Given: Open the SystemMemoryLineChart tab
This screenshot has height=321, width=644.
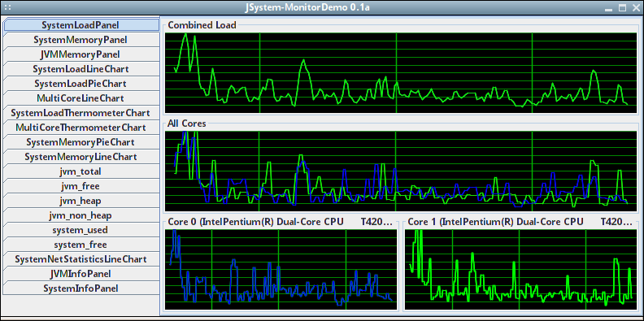Looking at the screenshot, I should pyautogui.click(x=81, y=157).
